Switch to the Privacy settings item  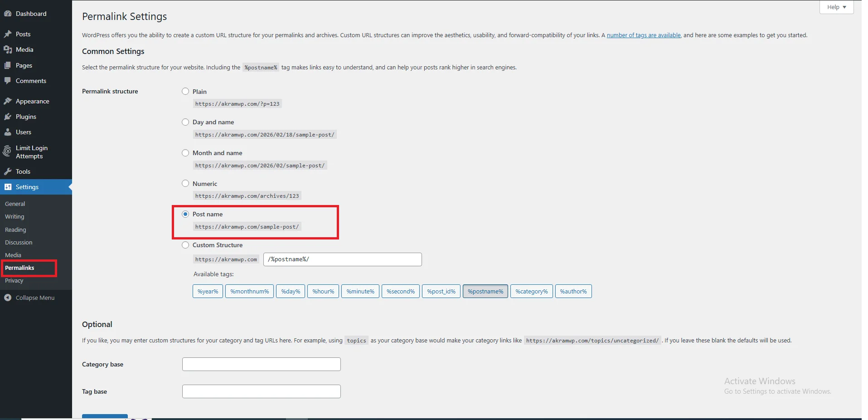tap(14, 280)
